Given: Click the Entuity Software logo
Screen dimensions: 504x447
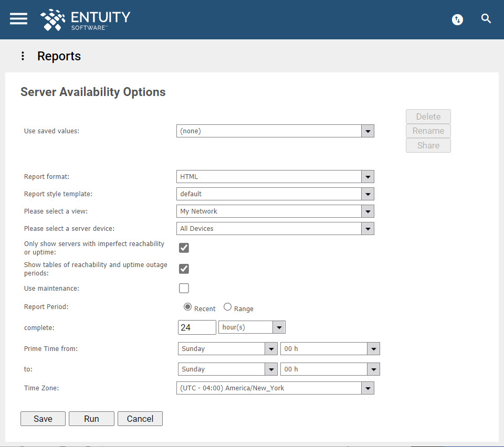Looking at the screenshot, I should point(85,20).
